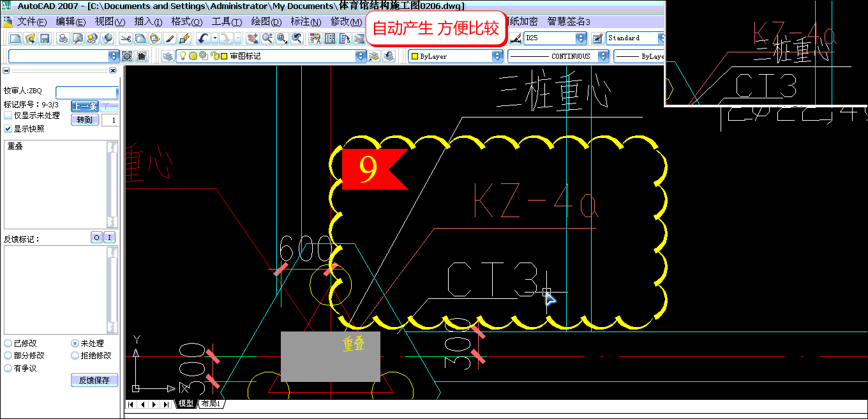Click the Paste from Clipboard icon
Screen dimensions: 868x419
(154, 38)
